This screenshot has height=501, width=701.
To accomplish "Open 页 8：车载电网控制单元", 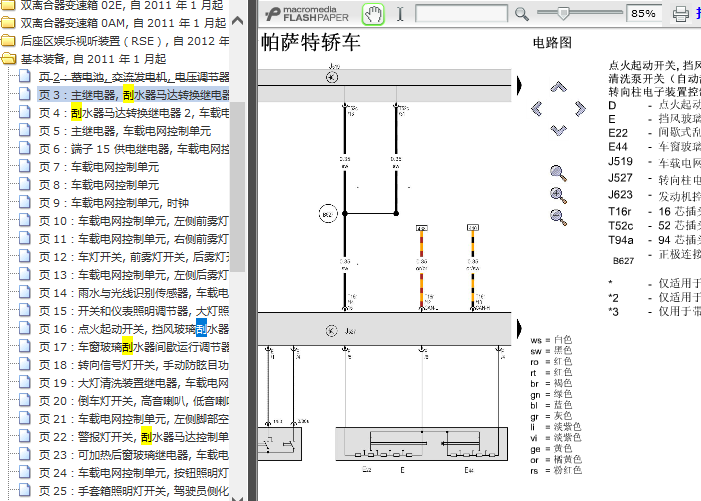I will tap(99, 185).
